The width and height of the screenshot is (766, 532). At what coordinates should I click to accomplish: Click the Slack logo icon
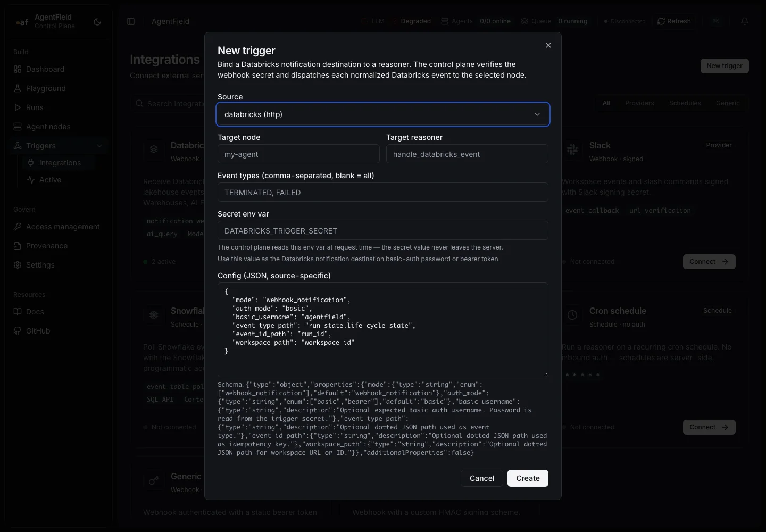(572, 150)
